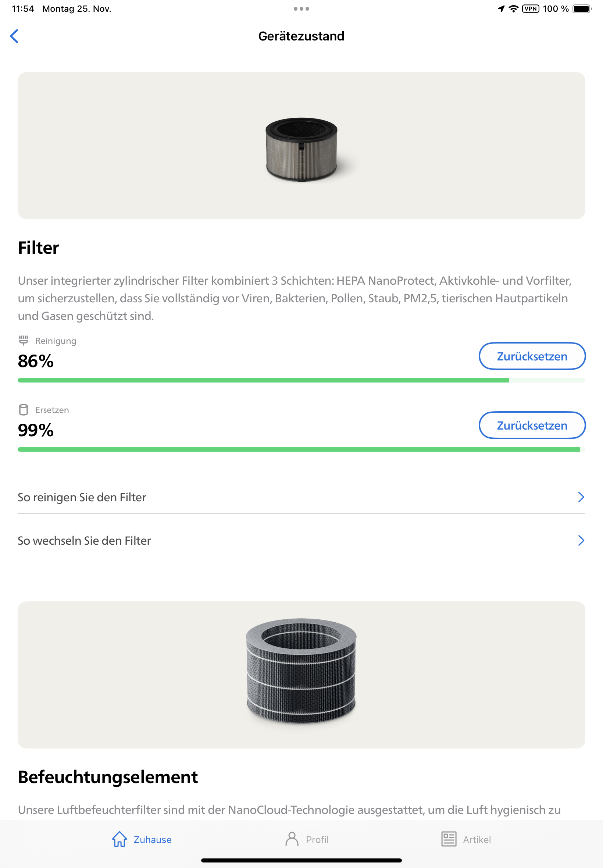The width and height of the screenshot is (603, 868).
Task: Tap the Reinigung brush icon
Action: pos(24,340)
